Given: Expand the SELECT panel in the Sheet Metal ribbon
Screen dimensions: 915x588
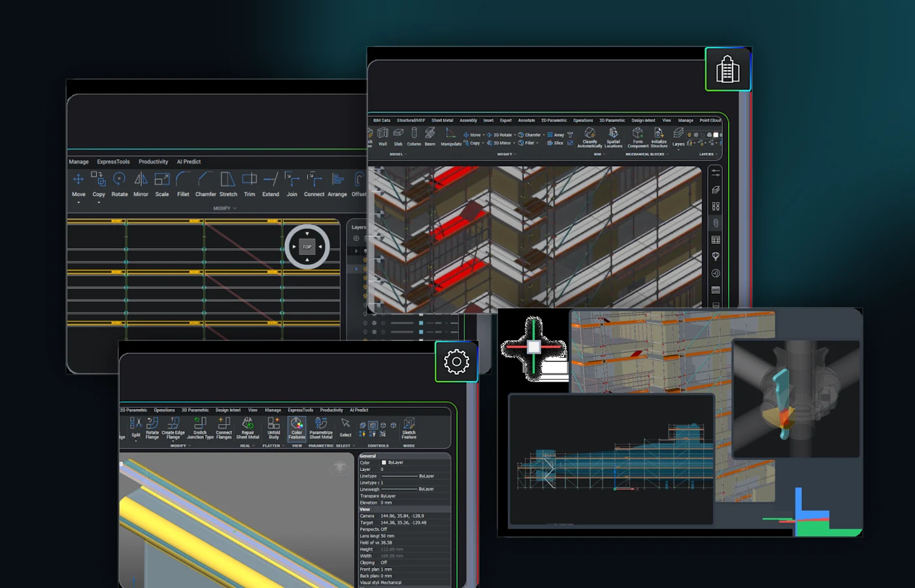Looking at the screenshot, I should coord(345,446).
